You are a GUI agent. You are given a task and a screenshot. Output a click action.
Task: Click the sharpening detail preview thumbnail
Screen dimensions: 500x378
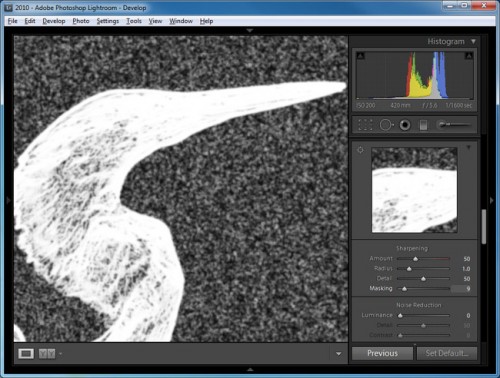pos(414,190)
